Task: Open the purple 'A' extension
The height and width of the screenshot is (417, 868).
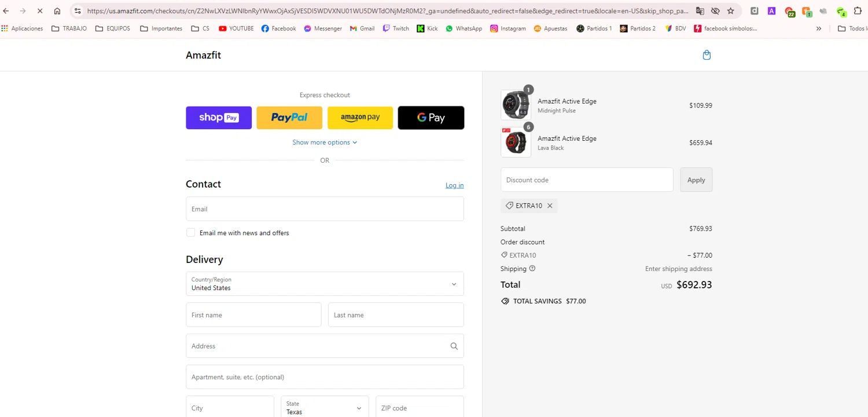Action: (772, 11)
